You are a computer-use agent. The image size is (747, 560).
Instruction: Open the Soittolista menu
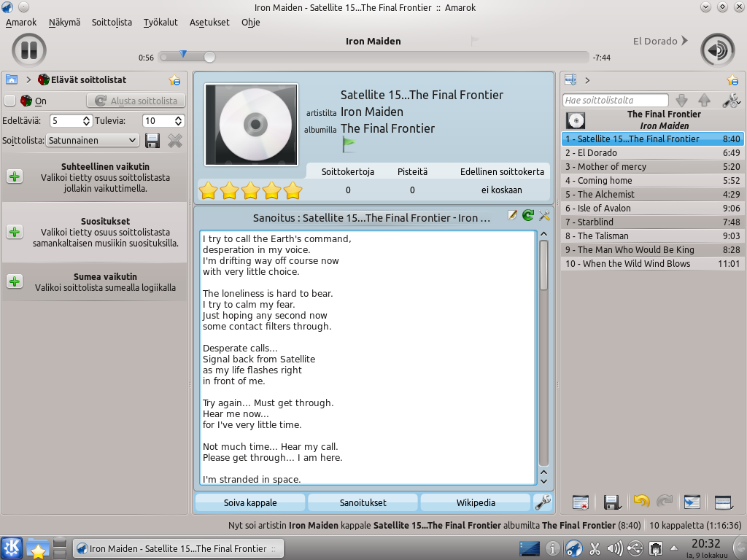click(112, 22)
